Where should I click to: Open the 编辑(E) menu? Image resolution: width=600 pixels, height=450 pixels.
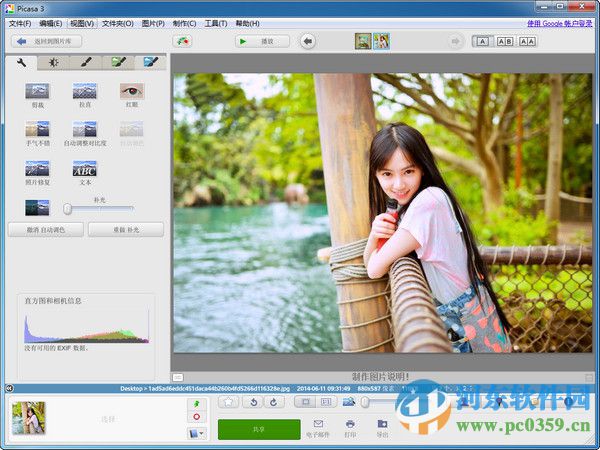point(51,24)
